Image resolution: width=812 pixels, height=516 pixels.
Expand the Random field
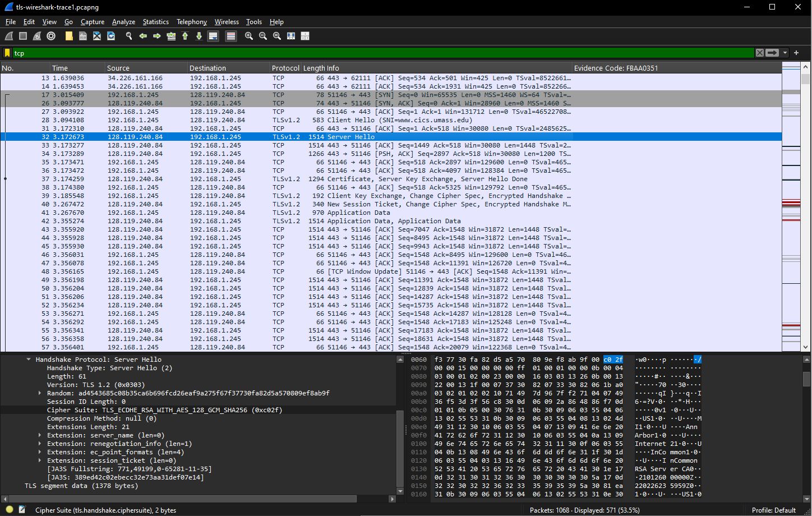(40, 393)
